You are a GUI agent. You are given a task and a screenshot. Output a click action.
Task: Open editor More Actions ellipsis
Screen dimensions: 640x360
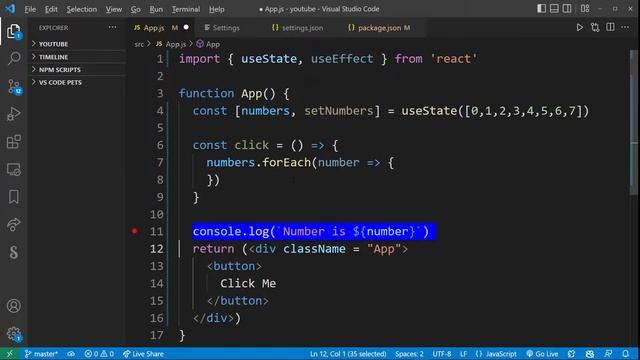(625, 27)
